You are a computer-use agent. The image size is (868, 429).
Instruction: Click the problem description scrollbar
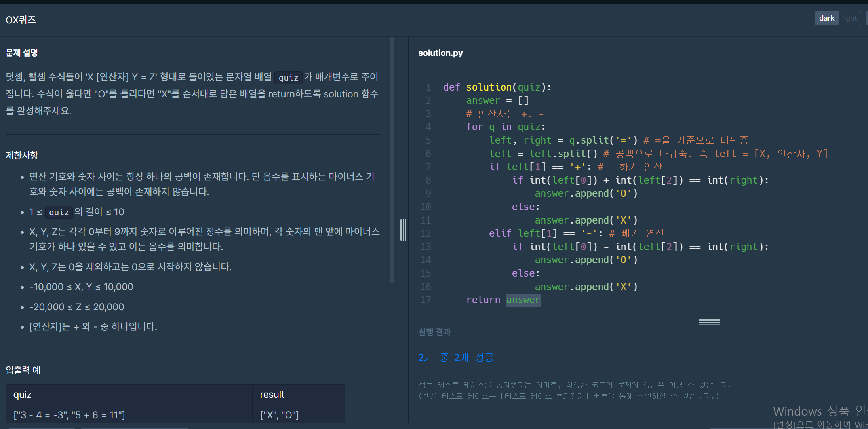point(392,160)
